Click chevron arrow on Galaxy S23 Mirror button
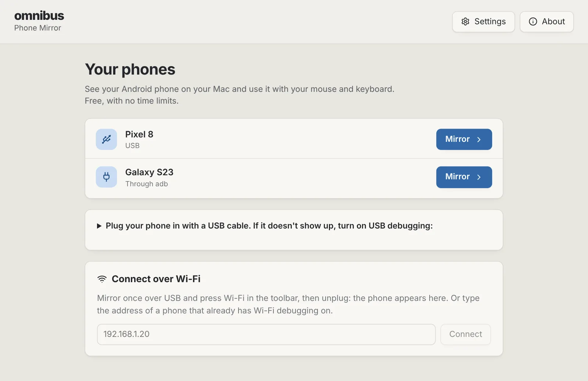Image resolution: width=588 pixels, height=381 pixels. coord(479,177)
